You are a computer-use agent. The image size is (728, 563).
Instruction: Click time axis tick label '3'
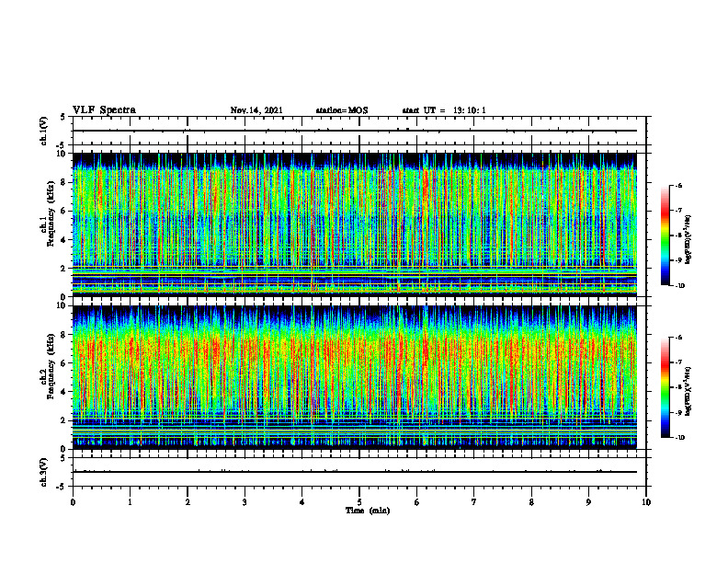pos(245,502)
